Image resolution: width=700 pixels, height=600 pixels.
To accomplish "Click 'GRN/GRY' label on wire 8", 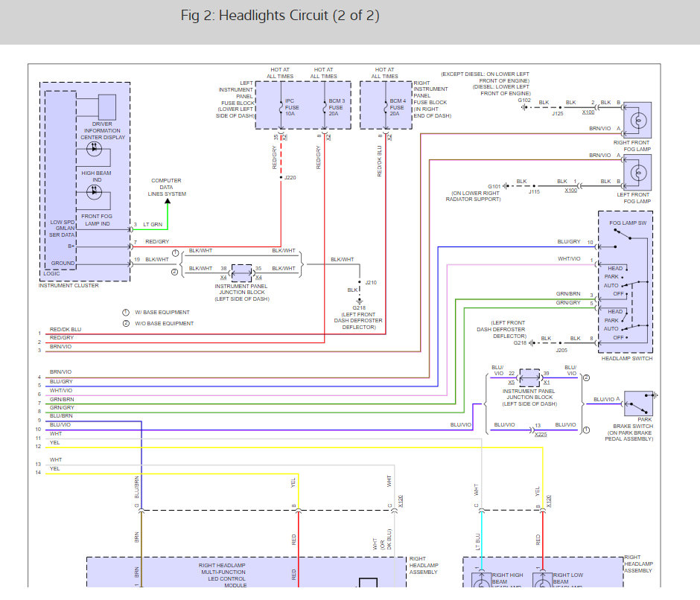I will (62, 408).
